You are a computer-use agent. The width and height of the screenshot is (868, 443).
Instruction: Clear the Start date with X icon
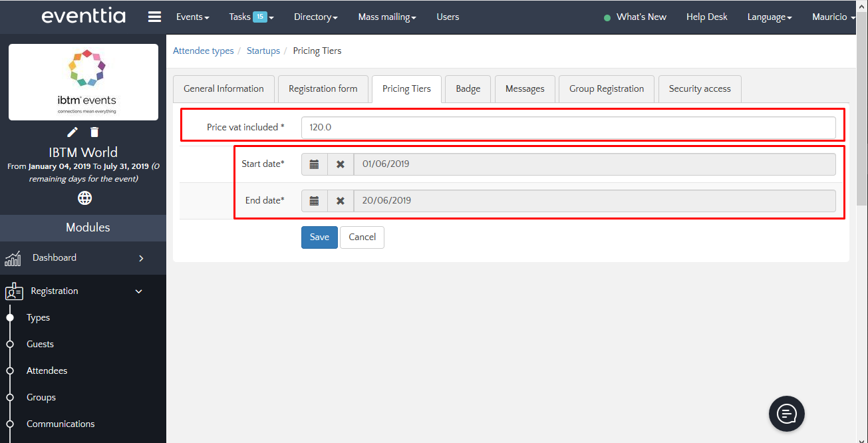click(341, 164)
